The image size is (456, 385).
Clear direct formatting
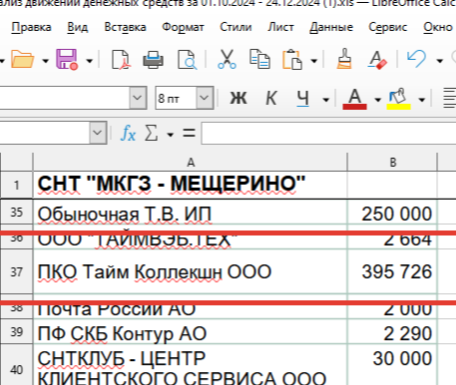(x=377, y=60)
